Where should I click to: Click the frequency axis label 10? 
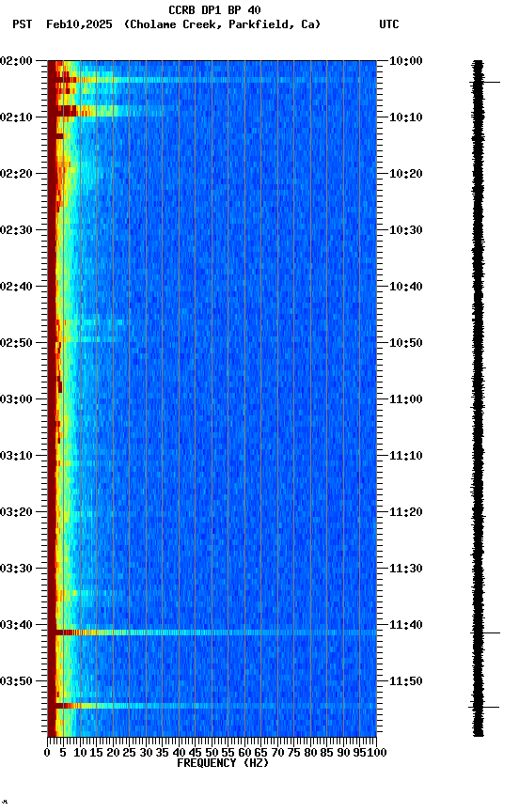80,753
